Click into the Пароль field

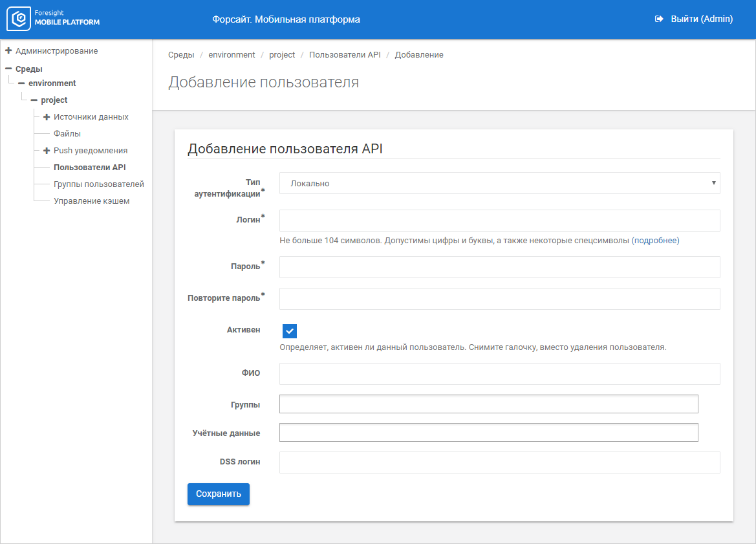[x=499, y=267]
